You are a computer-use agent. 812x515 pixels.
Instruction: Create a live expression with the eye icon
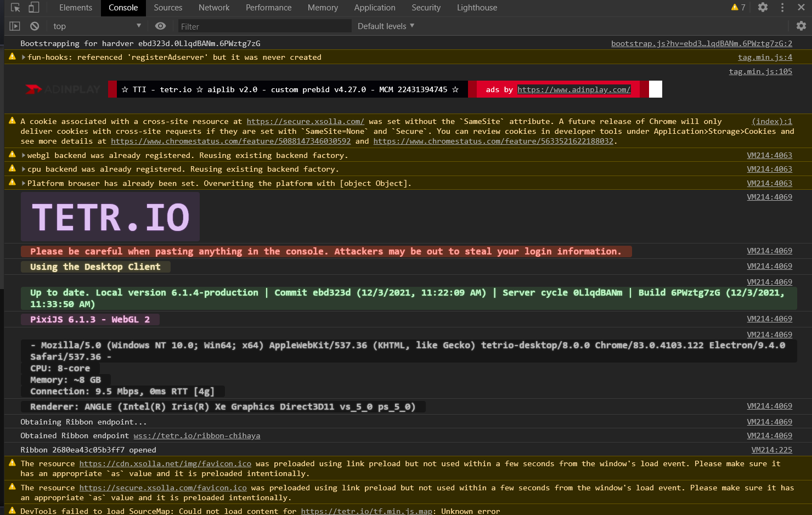click(x=159, y=26)
